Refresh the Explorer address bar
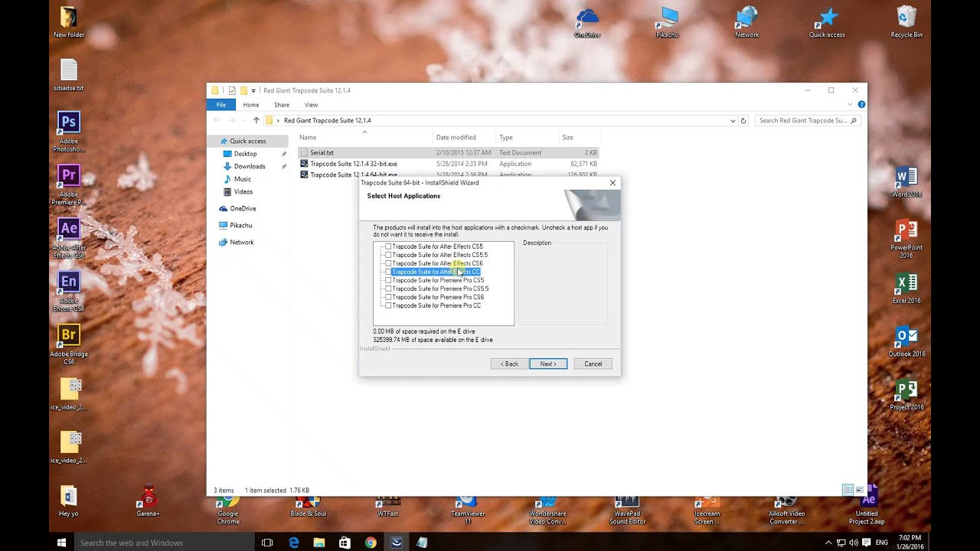Image resolution: width=980 pixels, height=551 pixels. (743, 120)
